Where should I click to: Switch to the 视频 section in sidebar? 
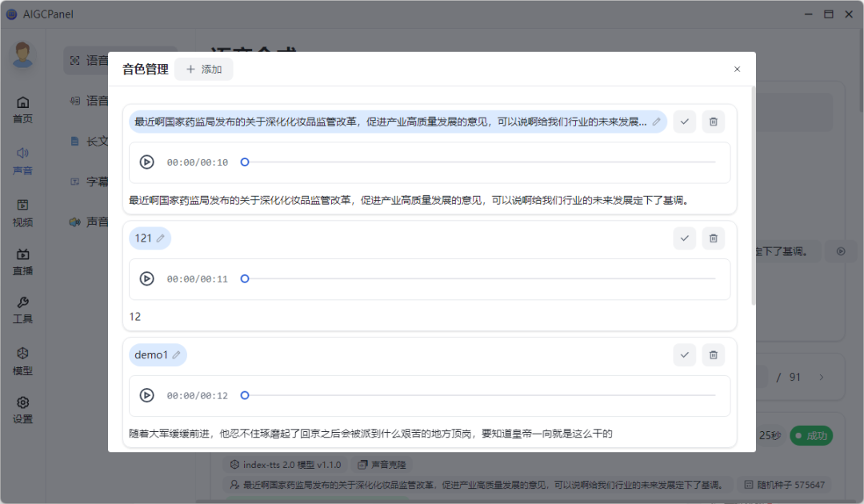point(22,210)
